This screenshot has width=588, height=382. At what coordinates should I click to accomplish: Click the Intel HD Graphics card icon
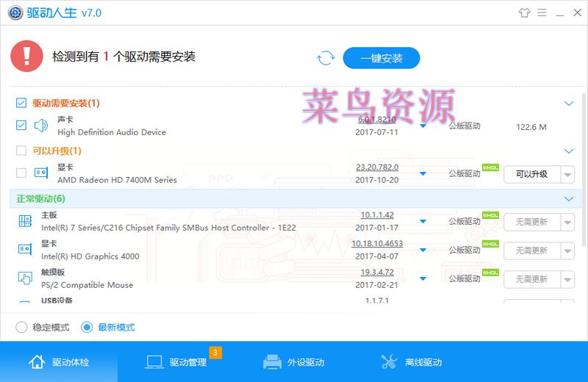tap(25, 249)
